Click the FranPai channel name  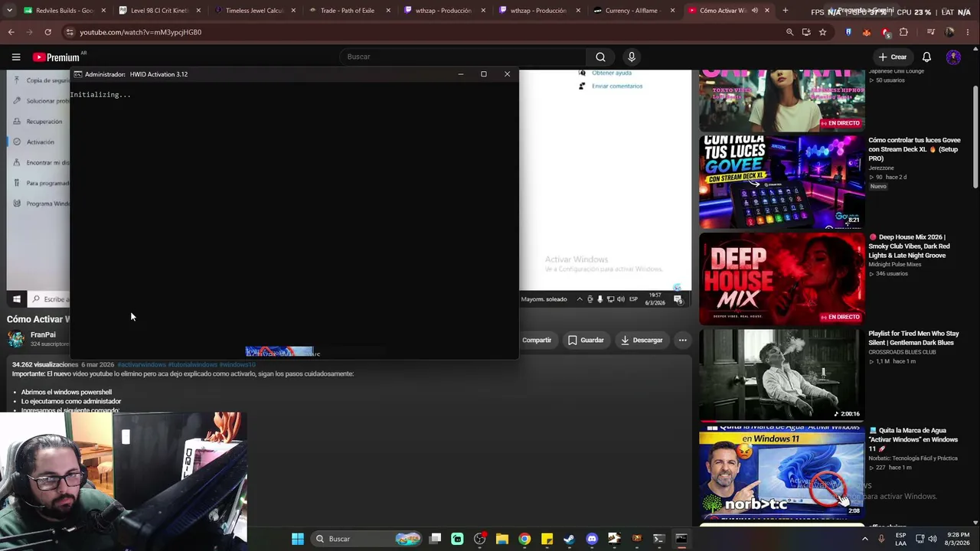(43, 334)
